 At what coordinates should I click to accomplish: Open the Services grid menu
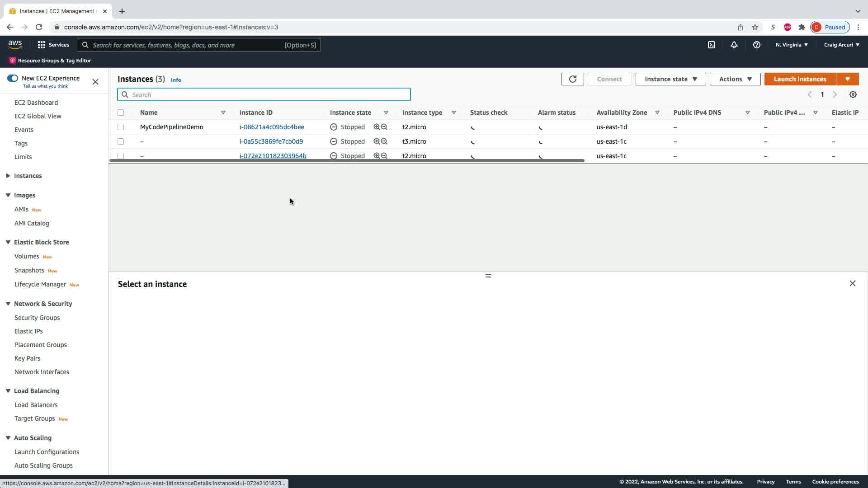point(53,45)
